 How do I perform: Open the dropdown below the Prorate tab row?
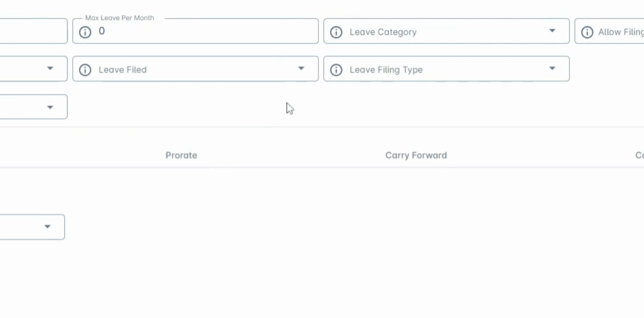tap(47, 227)
